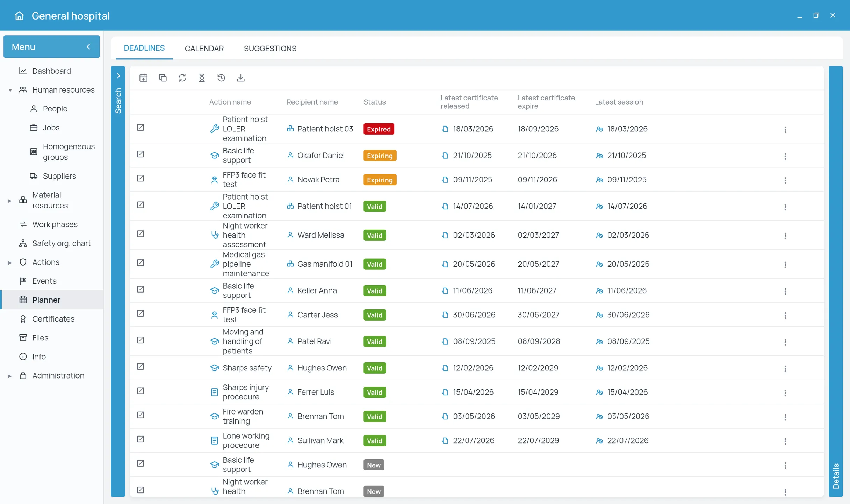Switch to the SUGGESTIONS tab
Image resolution: width=850 pixels, height=504 pixels.
(x=270, y=49)
